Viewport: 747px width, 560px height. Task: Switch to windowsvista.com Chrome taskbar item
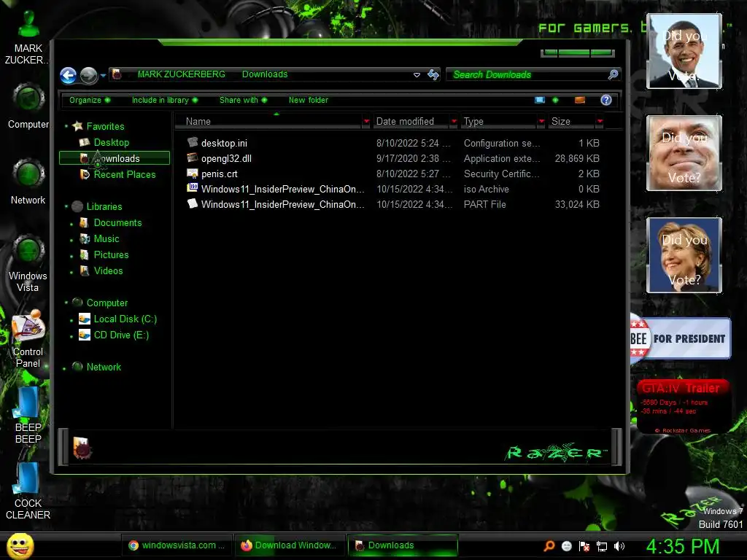[x=177, y=545]
